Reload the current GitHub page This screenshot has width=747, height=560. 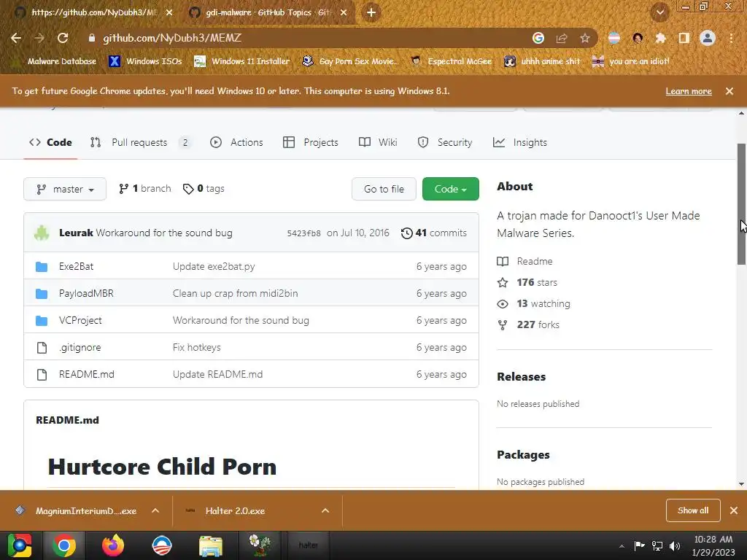(x=63, y=38)
